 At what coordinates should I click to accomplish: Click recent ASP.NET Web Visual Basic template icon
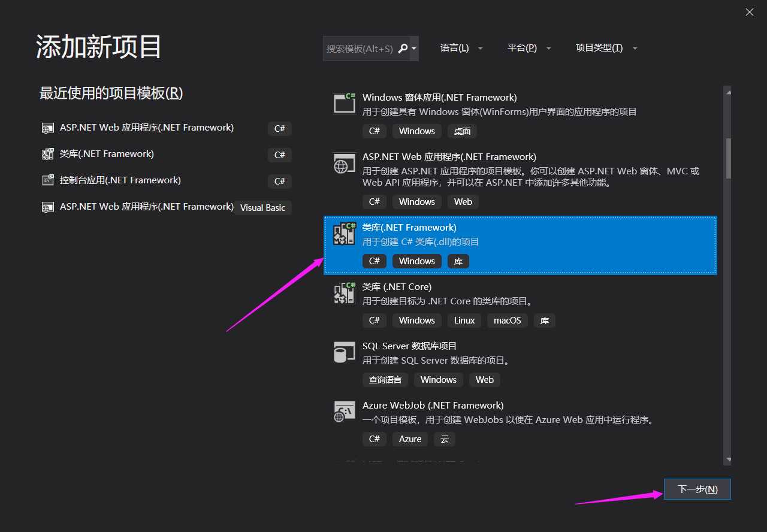(47, 207)
